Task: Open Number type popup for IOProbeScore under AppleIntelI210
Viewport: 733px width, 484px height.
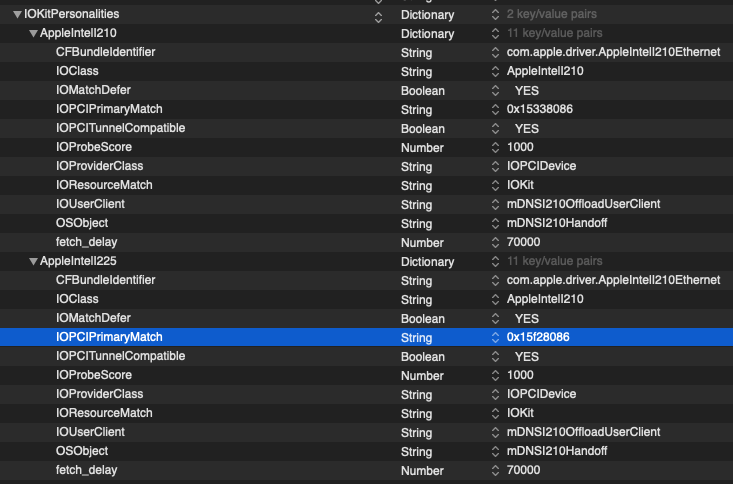Action: coord(495,147)
